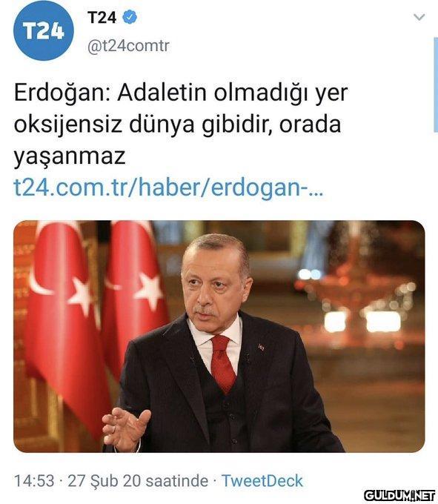
Task: Click the blue scrollbar on right edge
Action: point(436,84)
